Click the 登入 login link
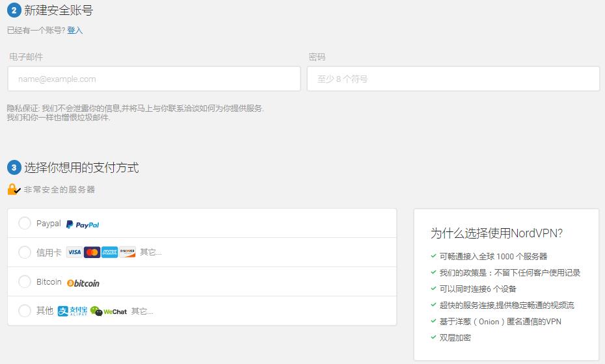This screenshot has width=605, height=364. [75, 31]
